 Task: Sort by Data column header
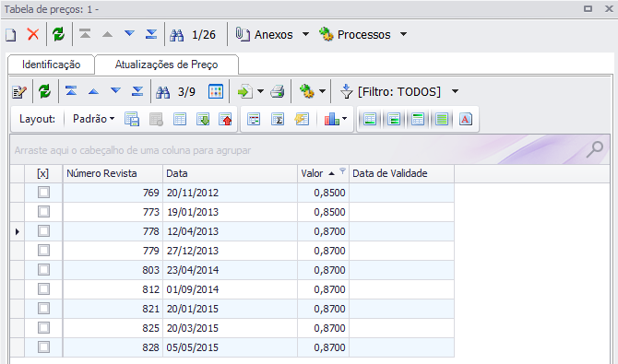click(231, 173)
